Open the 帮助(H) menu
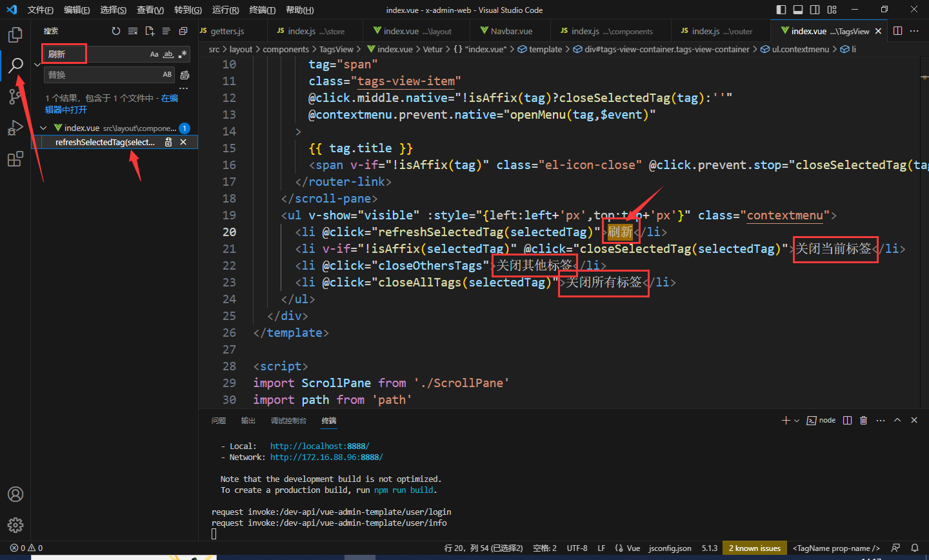The image size is (929, 560). click(299, 10)
